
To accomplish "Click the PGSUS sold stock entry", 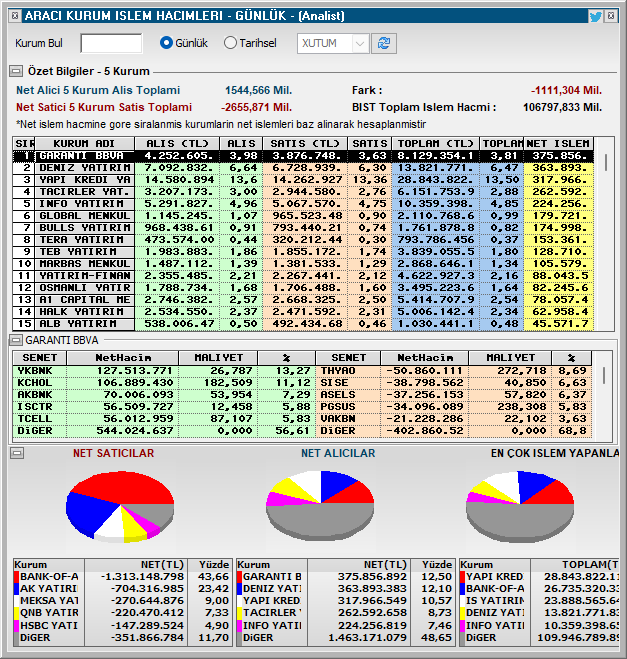I will pyautogui.click(x=453, y=407).
